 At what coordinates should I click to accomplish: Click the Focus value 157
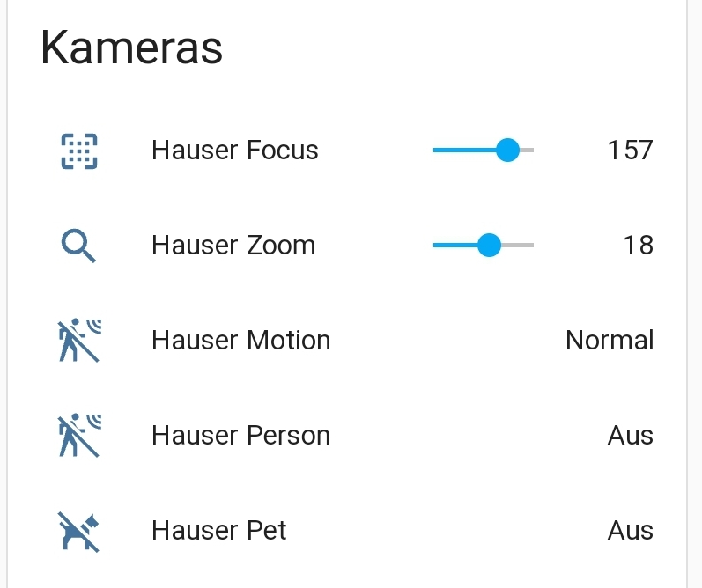pos(630,151)
